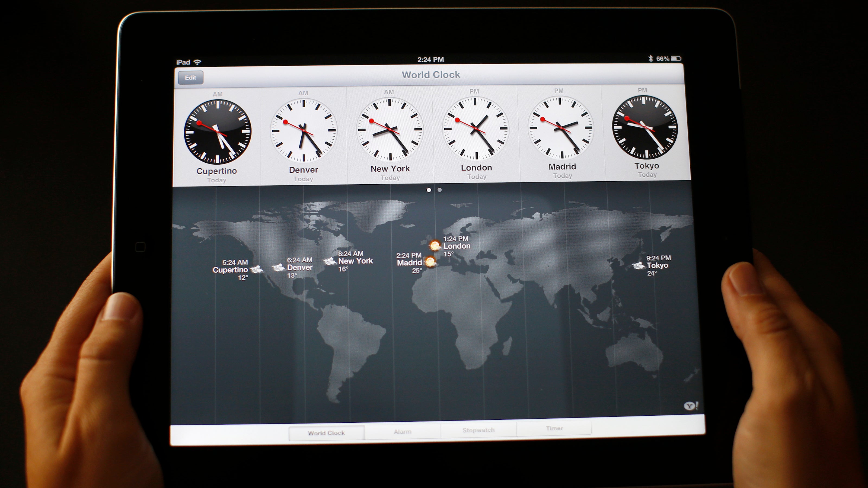Tap the 1:24 PM time on map

point(456,239)
